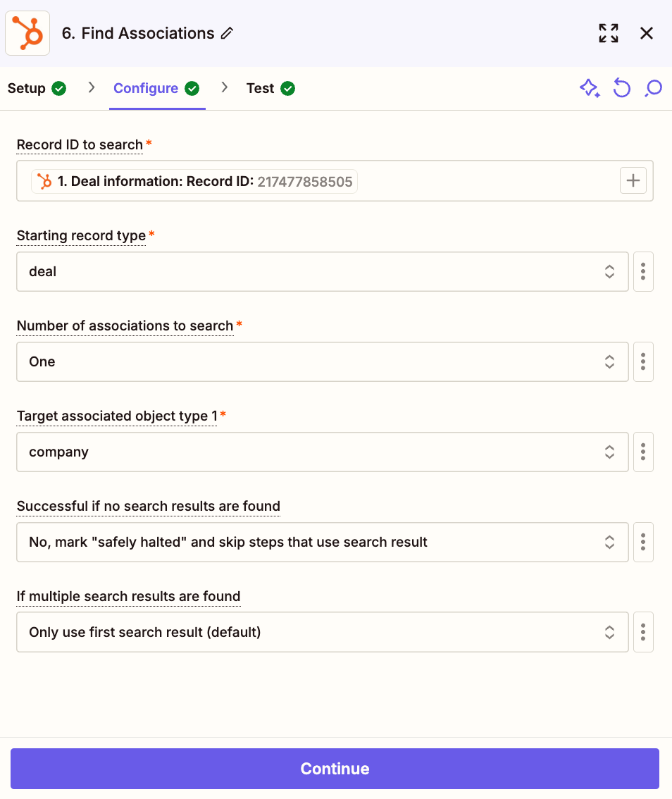
Task: Expand the If multiple search results dropdown
Action: (x=323, y=633)
